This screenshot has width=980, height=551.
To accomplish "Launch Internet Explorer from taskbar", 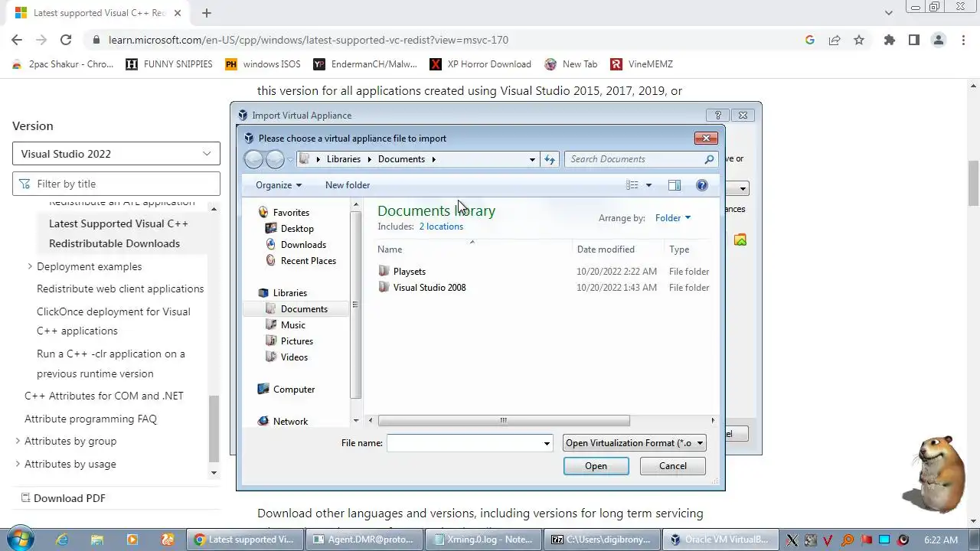I will coord(62,540).
